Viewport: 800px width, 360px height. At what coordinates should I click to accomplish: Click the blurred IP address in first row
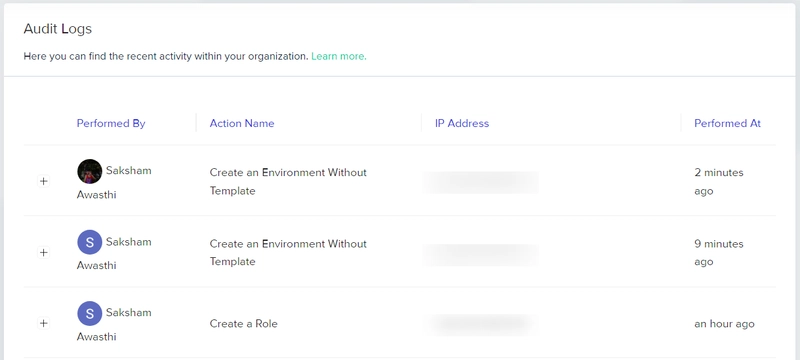[x=481, y=183]
